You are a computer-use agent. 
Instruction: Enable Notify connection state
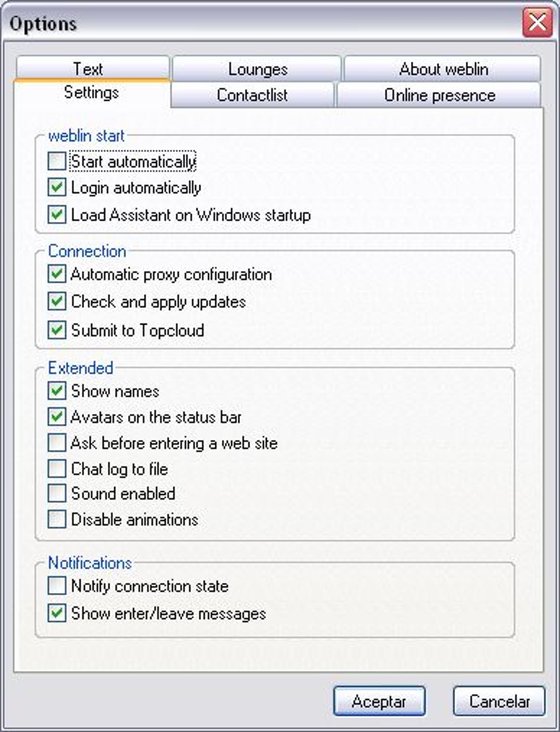[x=57, y=586]
